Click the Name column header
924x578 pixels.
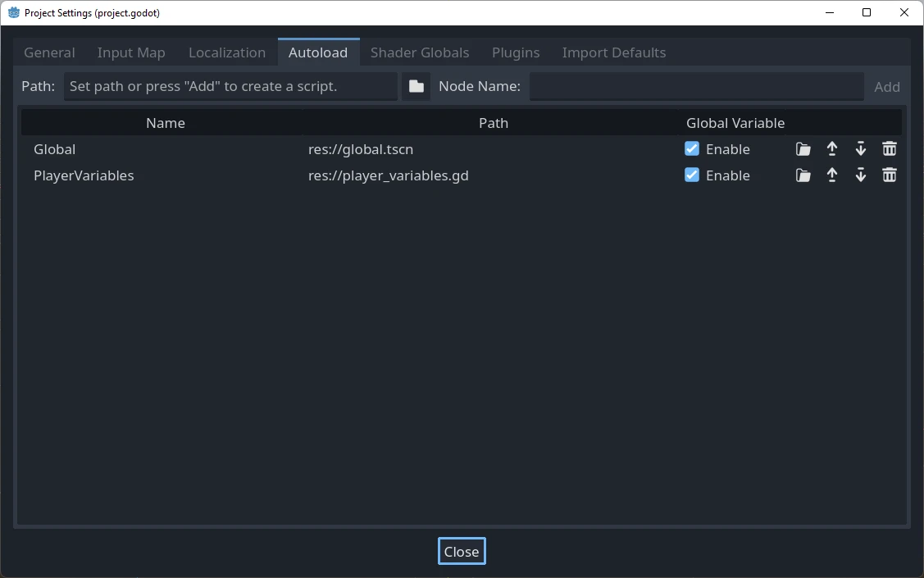[165, 122]
